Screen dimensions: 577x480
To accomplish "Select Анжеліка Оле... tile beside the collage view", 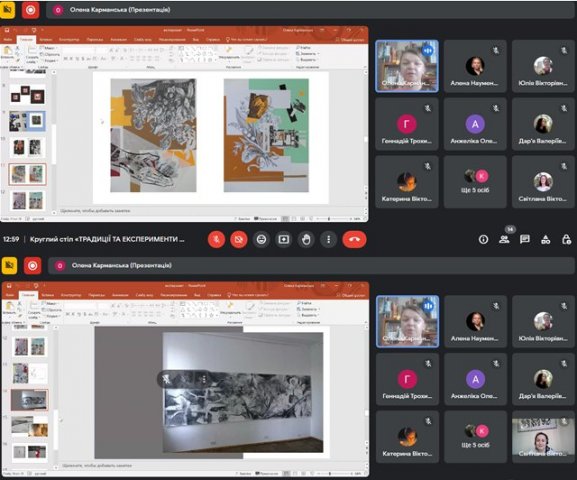I will (475, 124).
